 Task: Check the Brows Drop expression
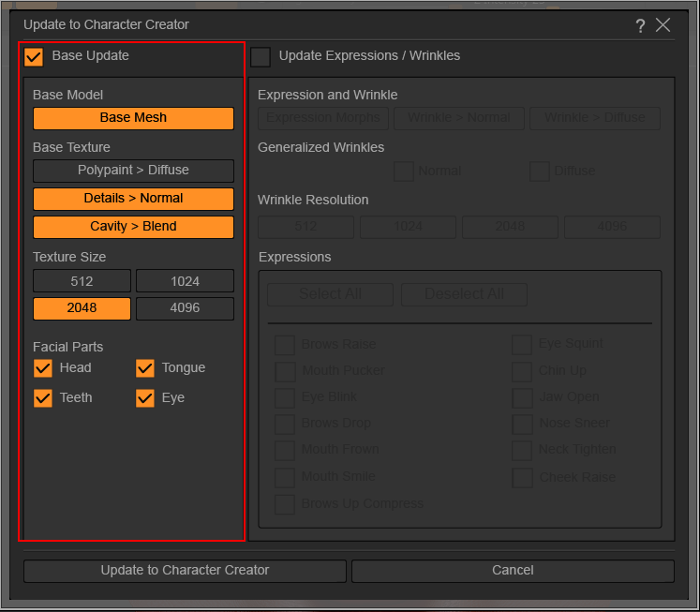pos(285,424)
